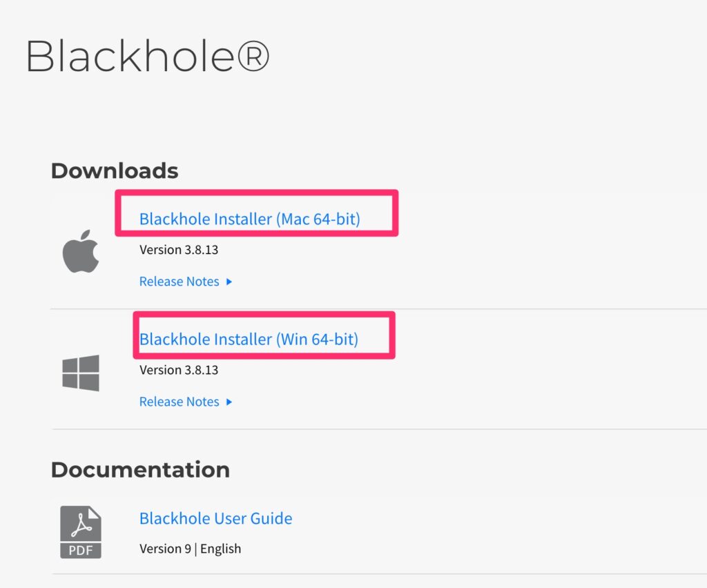The width and height of the screenshot is (707, 588).
Task: Download Blackhole Installer (Mac 64-bit)
Action: [x=249, y=219]
